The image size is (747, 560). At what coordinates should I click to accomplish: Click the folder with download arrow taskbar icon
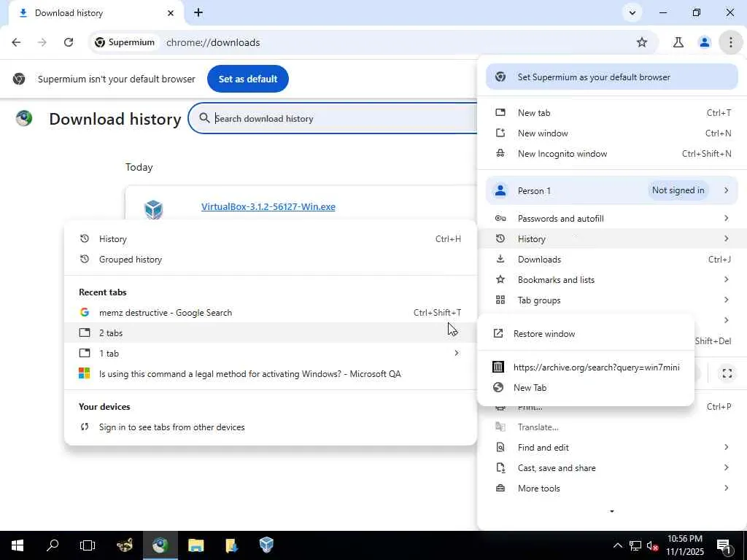point(231,545)
